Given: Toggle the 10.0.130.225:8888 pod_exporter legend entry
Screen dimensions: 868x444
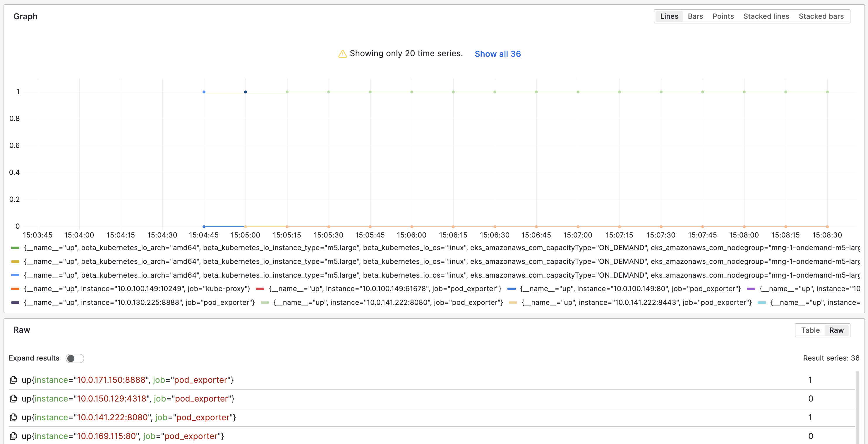Looking at the screenshot, I should [x=139, y=303].
